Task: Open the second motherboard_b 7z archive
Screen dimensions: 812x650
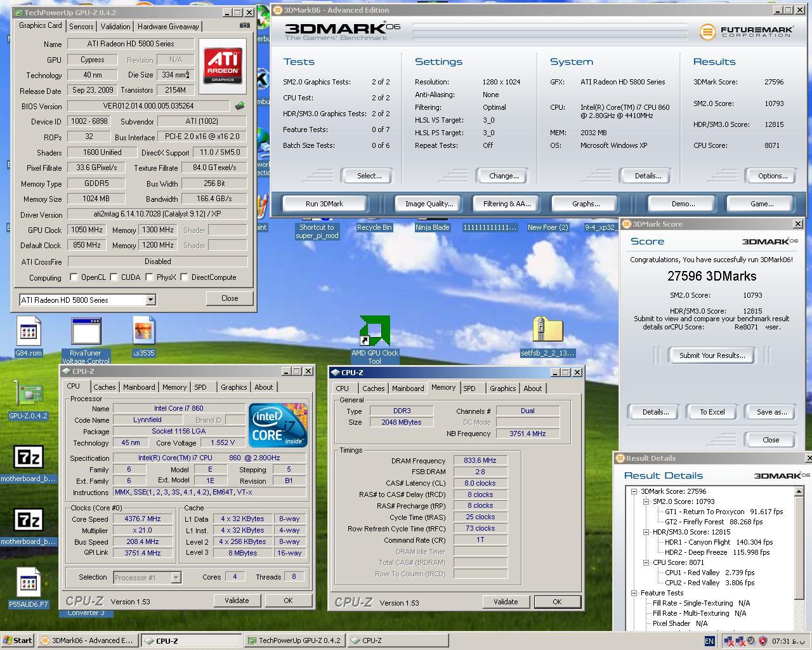Action: 28,527
